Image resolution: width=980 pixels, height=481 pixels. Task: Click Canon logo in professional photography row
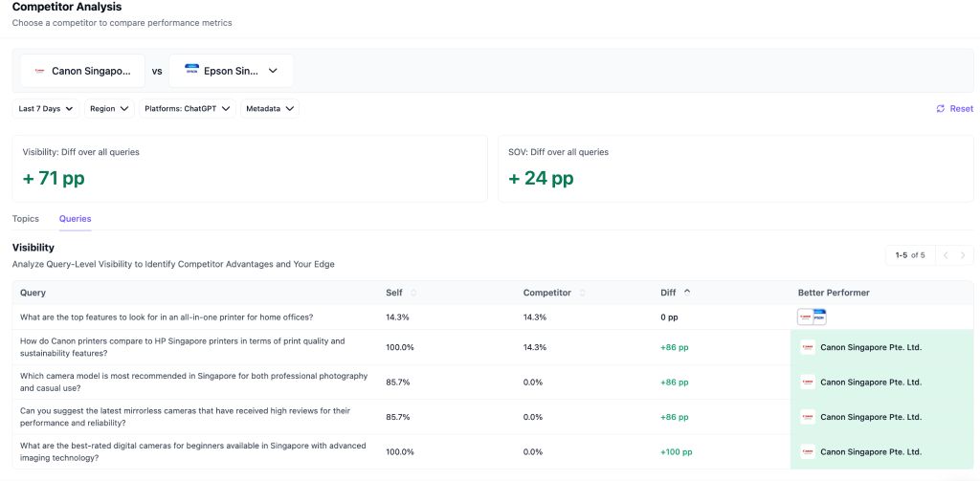pyautogui.click(x=808, y=383)
